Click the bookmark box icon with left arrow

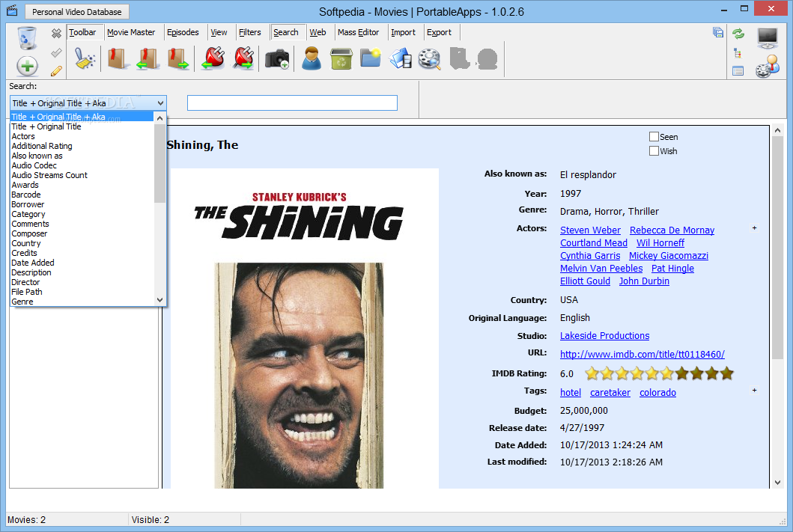[148, 58]
